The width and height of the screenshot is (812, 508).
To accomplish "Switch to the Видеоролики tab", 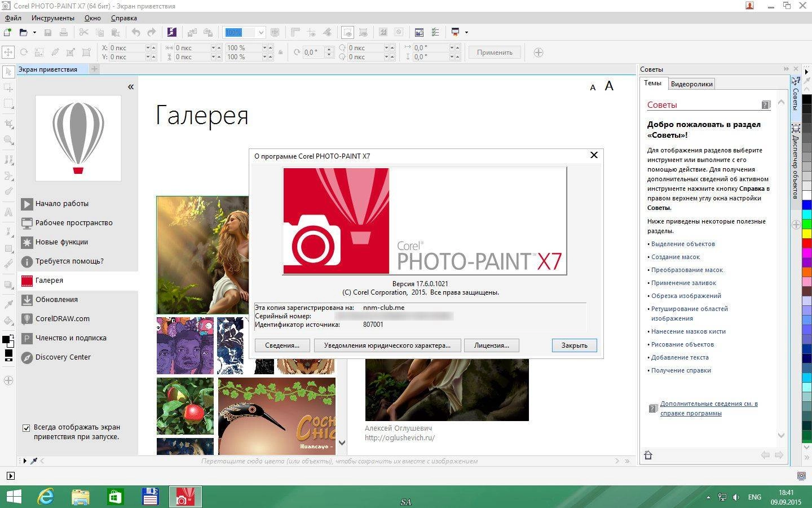I will (691, 84).
